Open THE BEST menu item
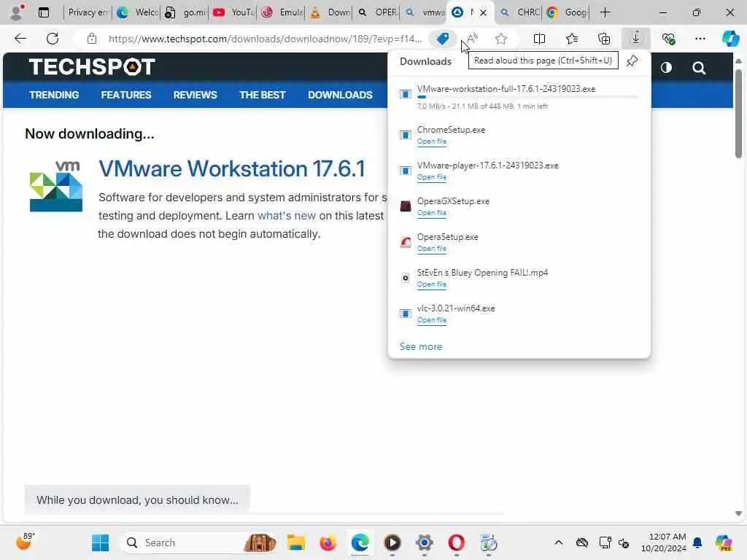The image size is (747, 560). click(x=263, y=95)
